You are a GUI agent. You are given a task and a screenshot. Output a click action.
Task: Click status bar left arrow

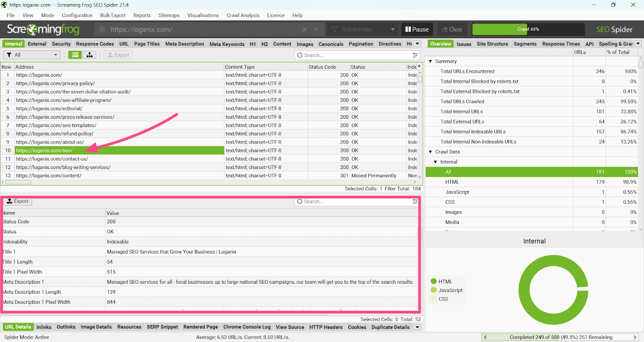[485, 337]
